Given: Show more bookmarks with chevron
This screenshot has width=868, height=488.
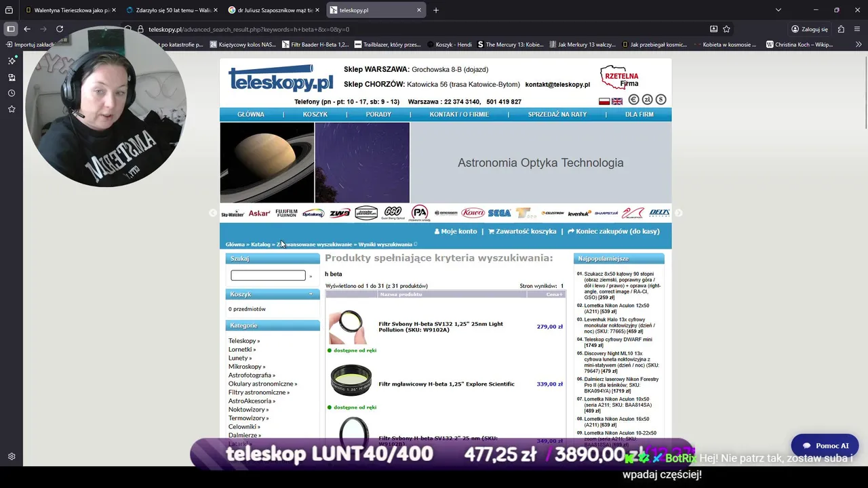Looking at the screenshot, I should pyautogui.click(x=859, y=45).
